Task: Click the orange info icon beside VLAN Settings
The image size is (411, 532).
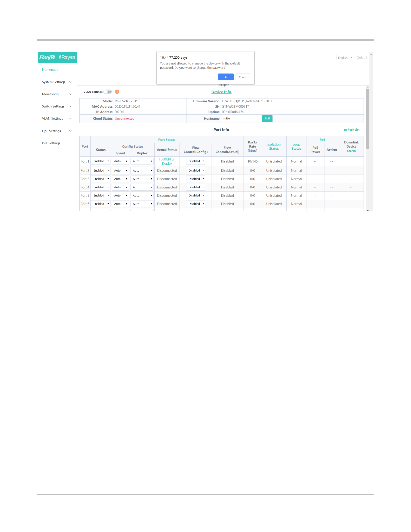Action: [x=117, y=92]
